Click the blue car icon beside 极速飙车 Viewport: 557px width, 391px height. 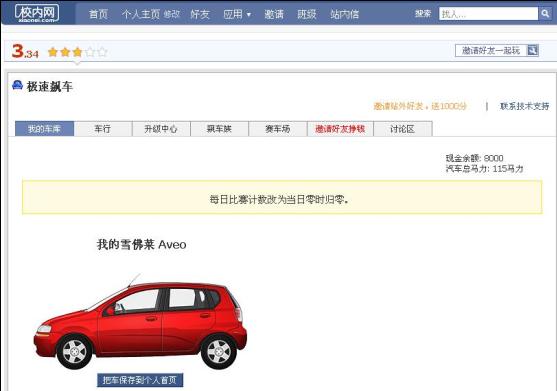(17, 85)
